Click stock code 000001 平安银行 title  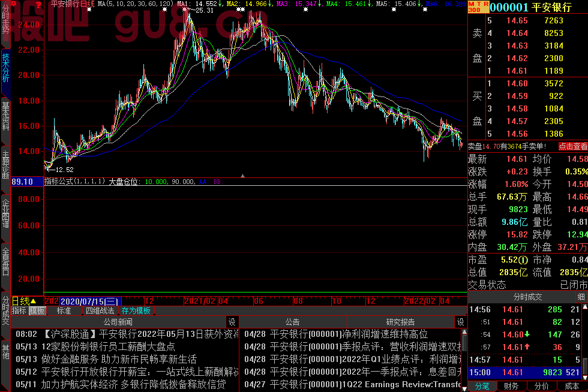tap(530, 7)
